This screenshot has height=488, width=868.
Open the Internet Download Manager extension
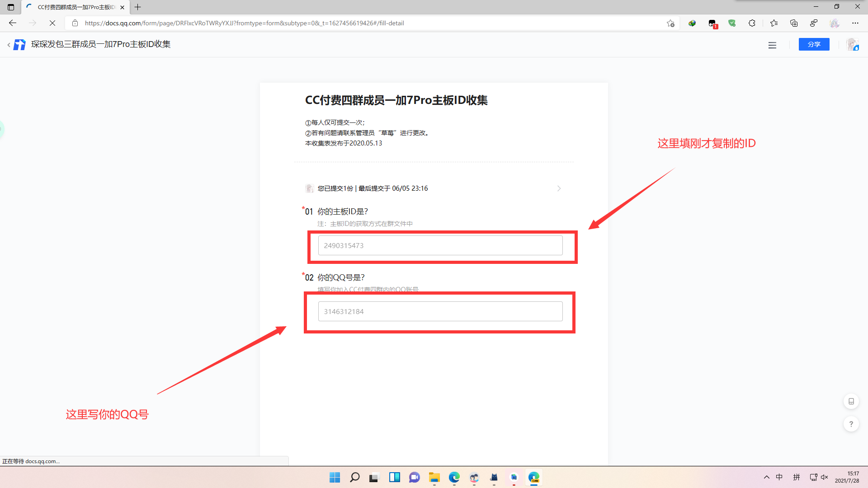(692, 23)
